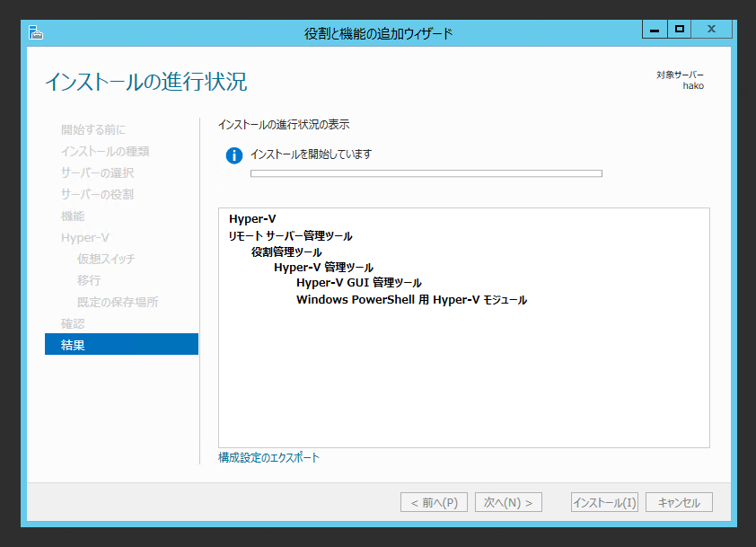Viewport: 756px width, 547px height.
Task: Select the 確認 step in sidebar
Action: 73,323
